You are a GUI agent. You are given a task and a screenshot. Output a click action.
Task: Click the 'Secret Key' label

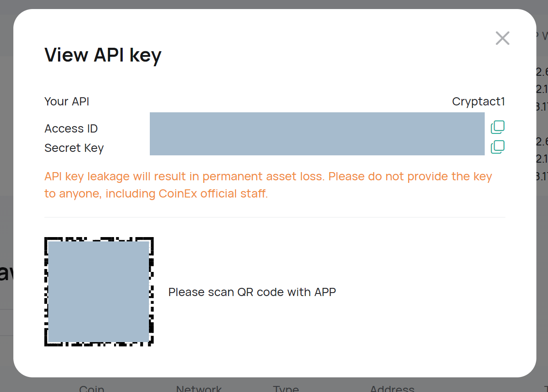click(74, 148)
